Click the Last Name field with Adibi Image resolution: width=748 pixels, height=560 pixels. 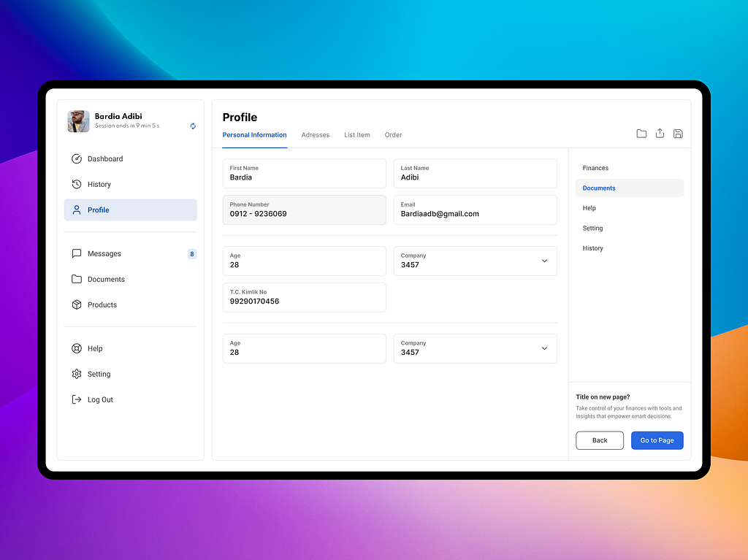pyautogui.click(x=475, y=173)
